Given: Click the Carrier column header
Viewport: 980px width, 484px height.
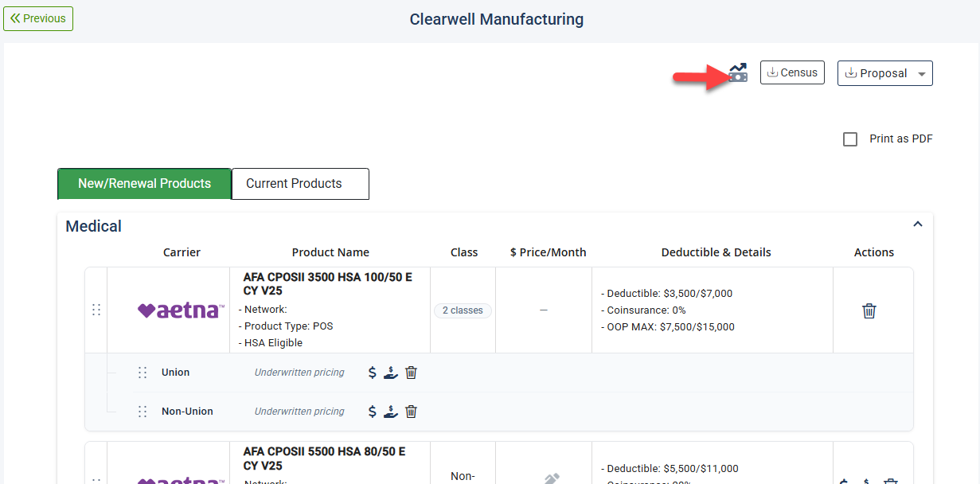Looking at the screenshot, I should 182,252.
